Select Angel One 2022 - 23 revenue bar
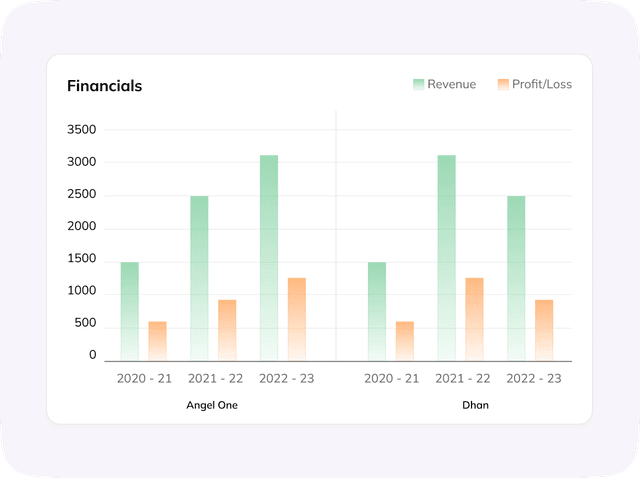This screenshot has height=478, width=640. (269, 258)
